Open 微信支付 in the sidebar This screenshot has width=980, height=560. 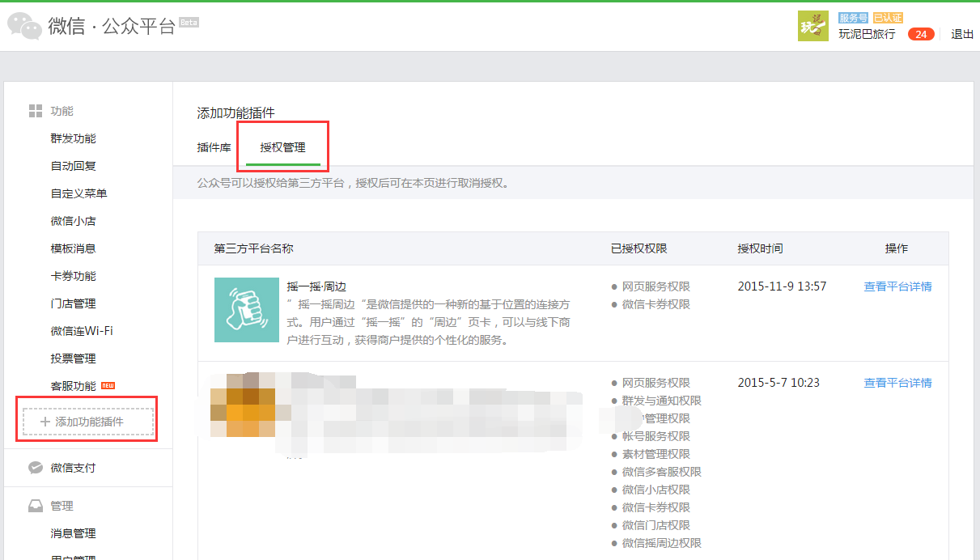coord(73,468)
